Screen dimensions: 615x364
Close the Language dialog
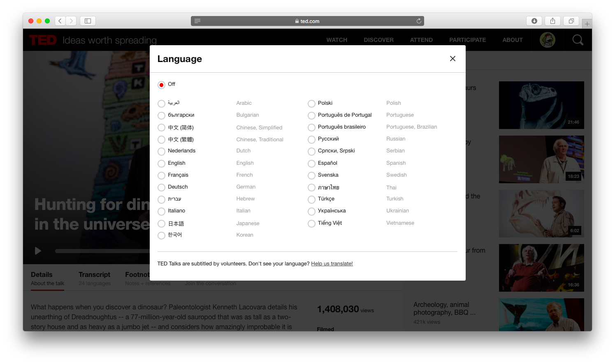tap(453, 59)
